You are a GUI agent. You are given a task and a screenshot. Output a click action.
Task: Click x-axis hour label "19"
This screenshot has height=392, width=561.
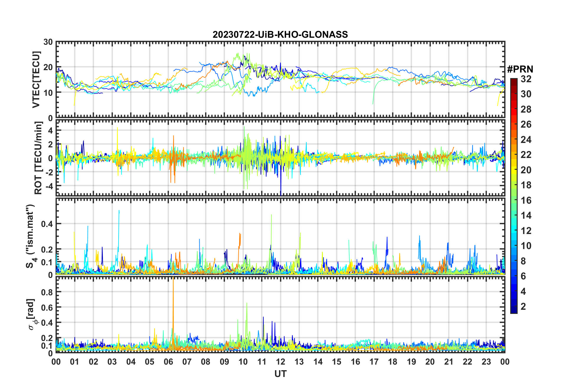[411, 362]
